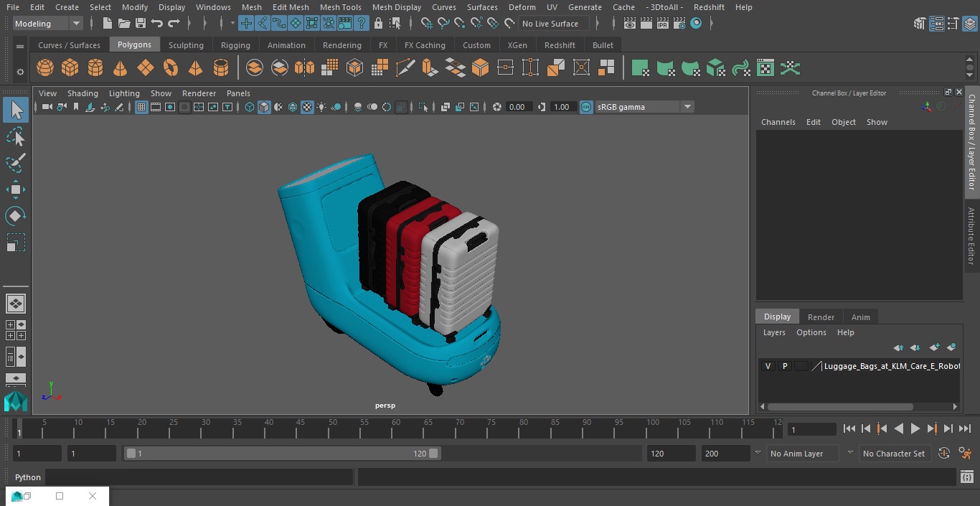Open the shelf menu hamburger dropdown
The height and width of the screenshot is (506, 980).
[x=20, y=46]
